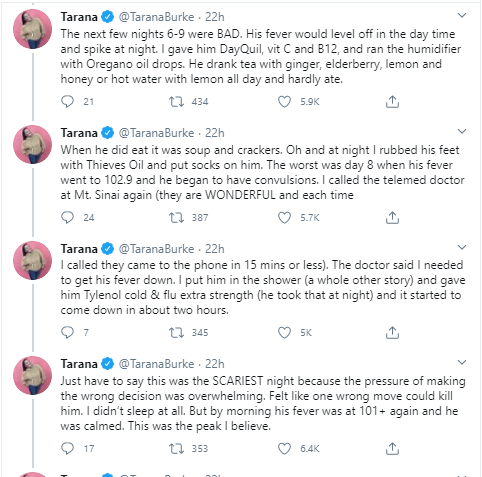The height and width of the screenshot is (477, 482).
Task: Expand options for the Mt. Sinai tweet
Action: pyautogui.click(x=462, y=131)
